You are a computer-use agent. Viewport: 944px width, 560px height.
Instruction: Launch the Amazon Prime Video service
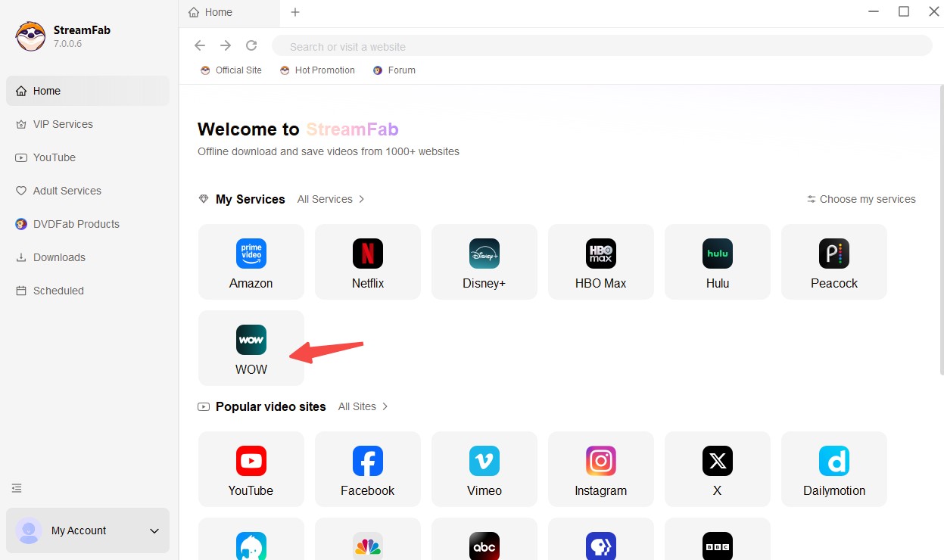[x=251, y=262]
